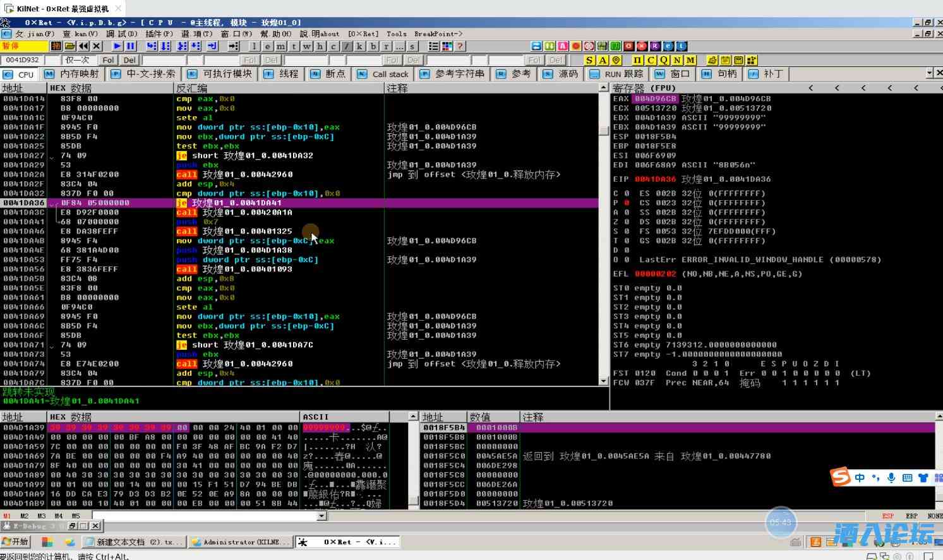Image resolution: width=943 pixels, height=560 pixels.
Task: Expand the command bar dropdown arrow
Action: tap(321, 516)
